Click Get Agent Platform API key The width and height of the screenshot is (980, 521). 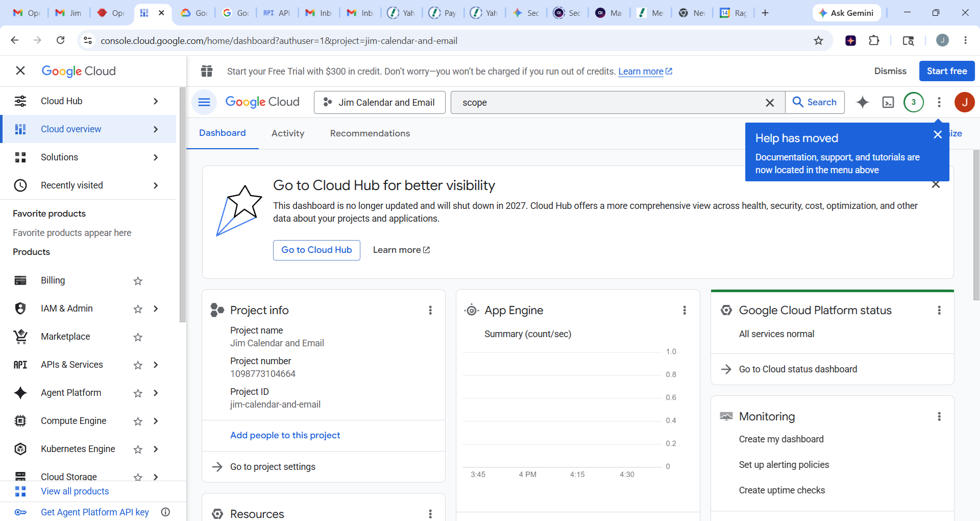pos(95,512)
